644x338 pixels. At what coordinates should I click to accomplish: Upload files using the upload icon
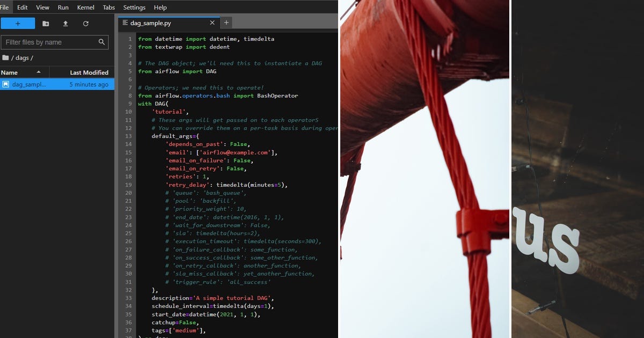coord(65,23)
